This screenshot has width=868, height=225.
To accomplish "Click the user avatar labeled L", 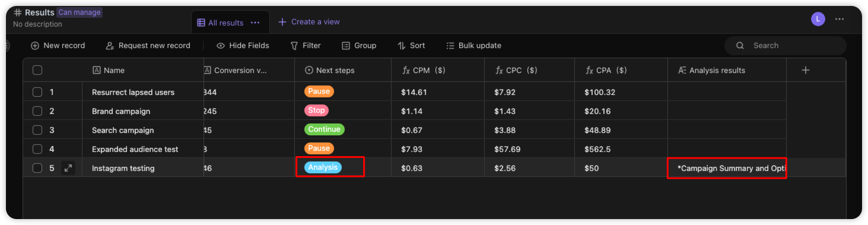I will (818, 19).
